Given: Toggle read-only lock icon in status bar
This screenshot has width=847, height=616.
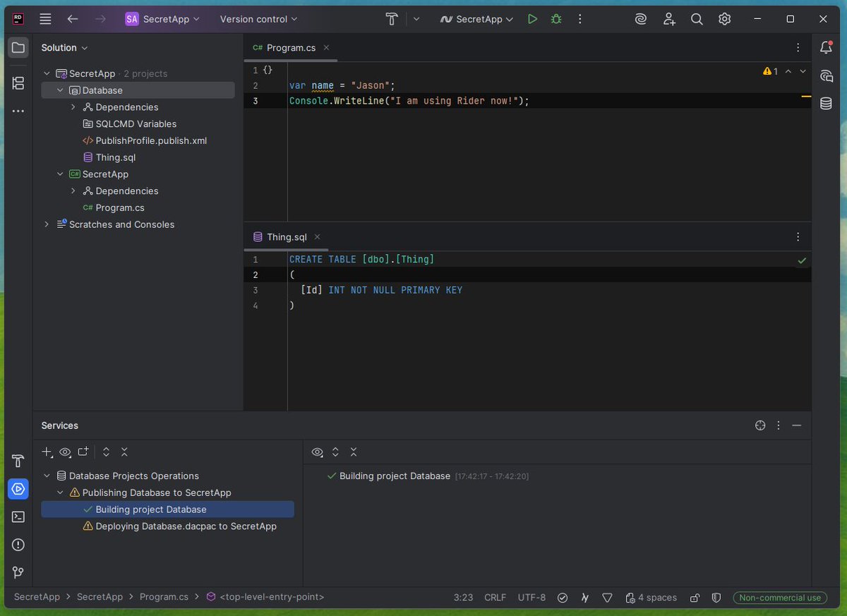Looking at the screenshot, I should point(695,598).
